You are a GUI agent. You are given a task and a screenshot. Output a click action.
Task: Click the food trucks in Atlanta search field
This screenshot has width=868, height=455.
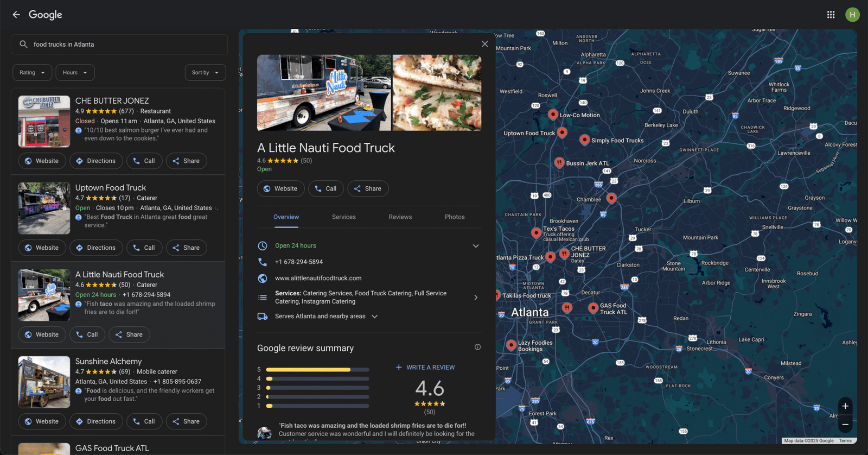pyautogui.click(x=119, y=45)
